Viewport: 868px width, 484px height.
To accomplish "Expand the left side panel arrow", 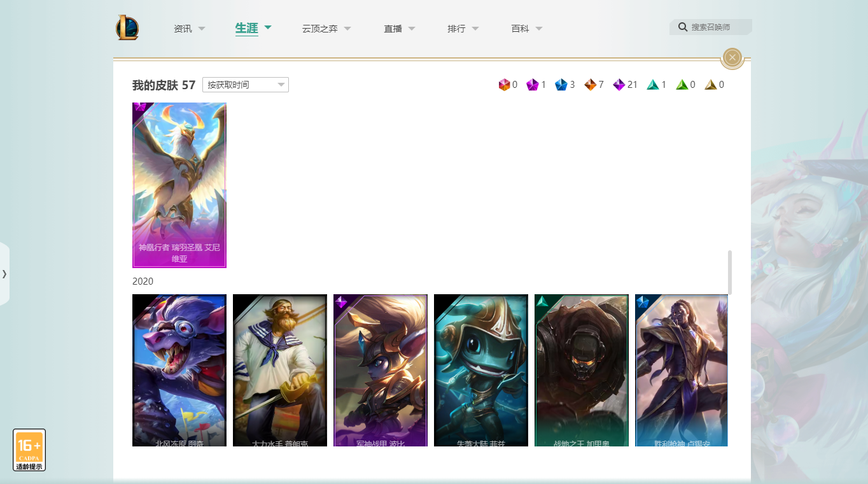I will coord(4,274).
